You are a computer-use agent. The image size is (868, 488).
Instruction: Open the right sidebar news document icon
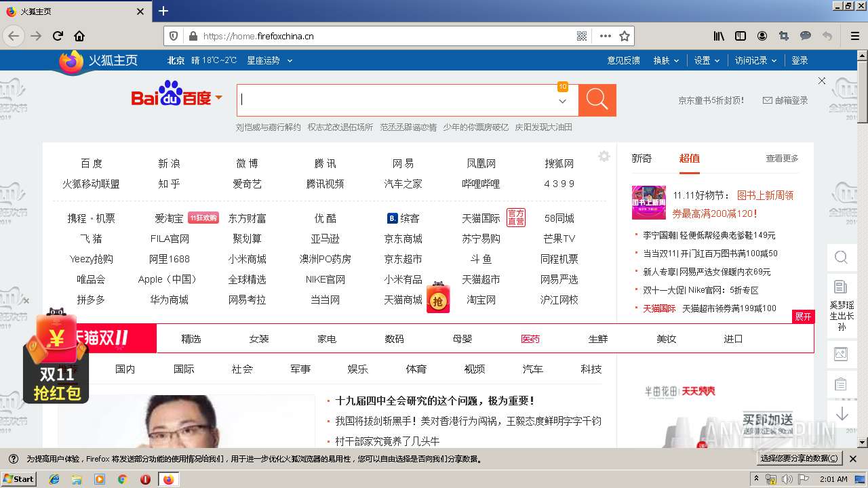click(841, 287)
